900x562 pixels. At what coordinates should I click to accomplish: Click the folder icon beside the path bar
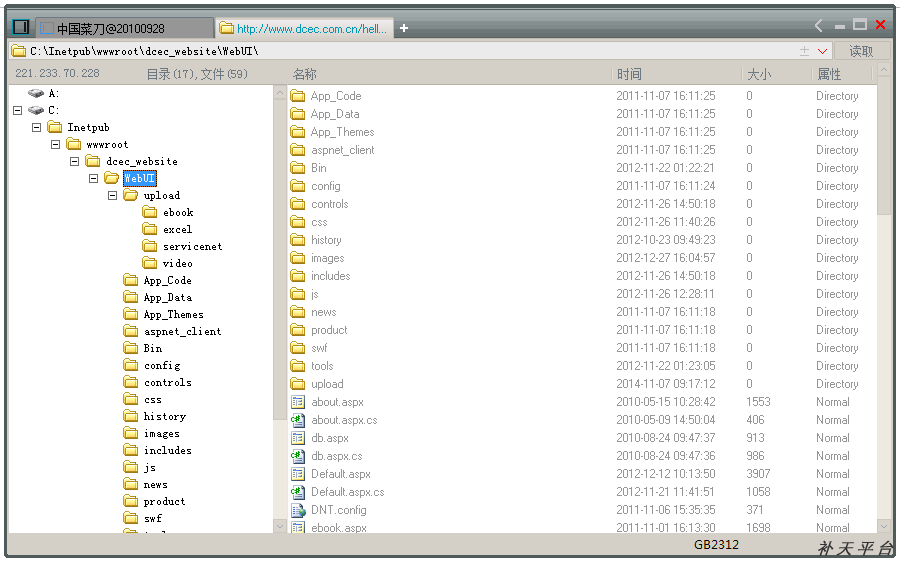pos(19,51)
